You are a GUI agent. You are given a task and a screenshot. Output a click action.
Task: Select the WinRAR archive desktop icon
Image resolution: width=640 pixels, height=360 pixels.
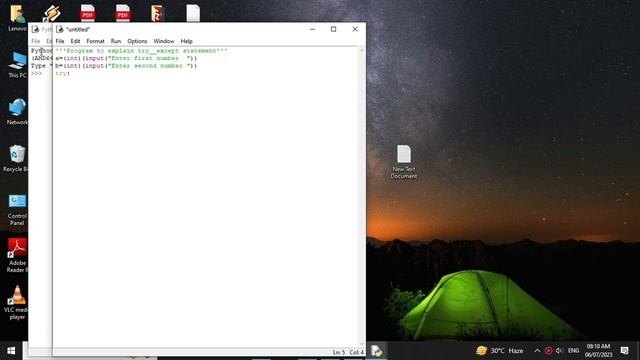(158, 13)
